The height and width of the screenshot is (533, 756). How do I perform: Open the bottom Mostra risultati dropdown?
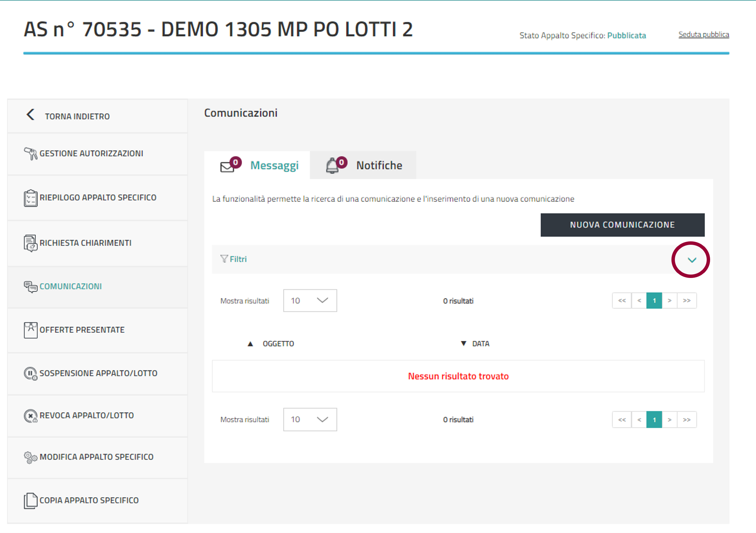[310, 419]
